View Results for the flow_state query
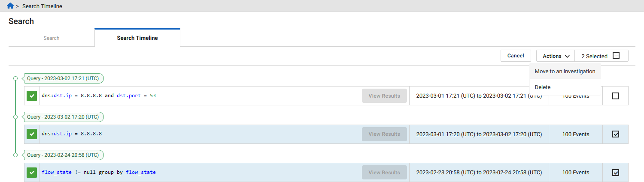The image size is (644, 182). [384, 172]
